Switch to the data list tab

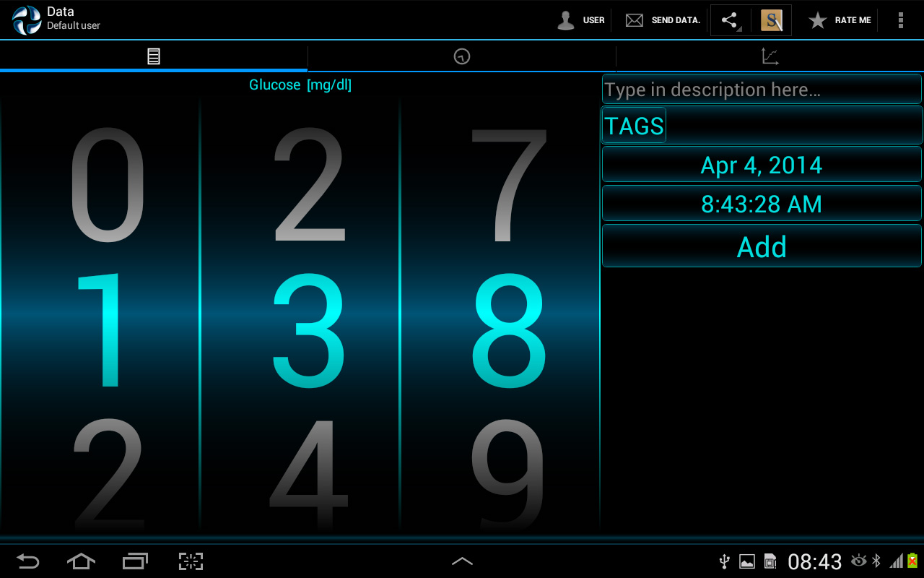pyautogui.click(x=154, y=56)
